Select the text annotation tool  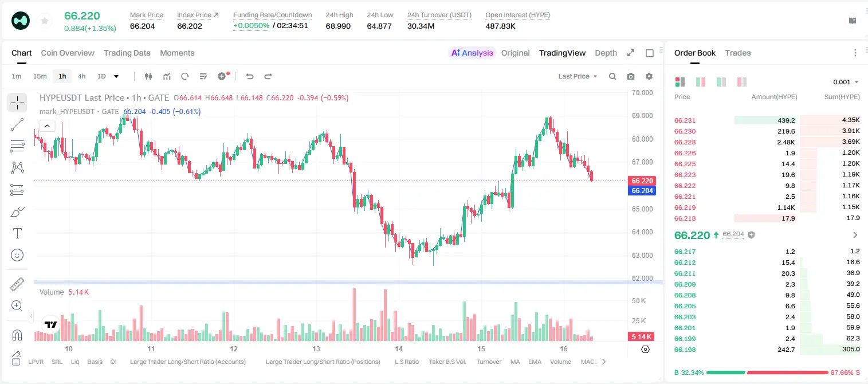(17, 233)
